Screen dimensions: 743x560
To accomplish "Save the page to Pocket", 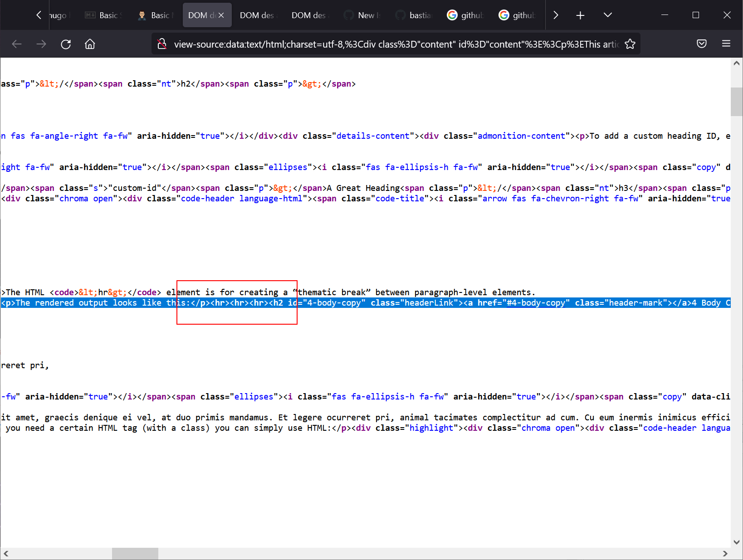I will pos(701,44).
